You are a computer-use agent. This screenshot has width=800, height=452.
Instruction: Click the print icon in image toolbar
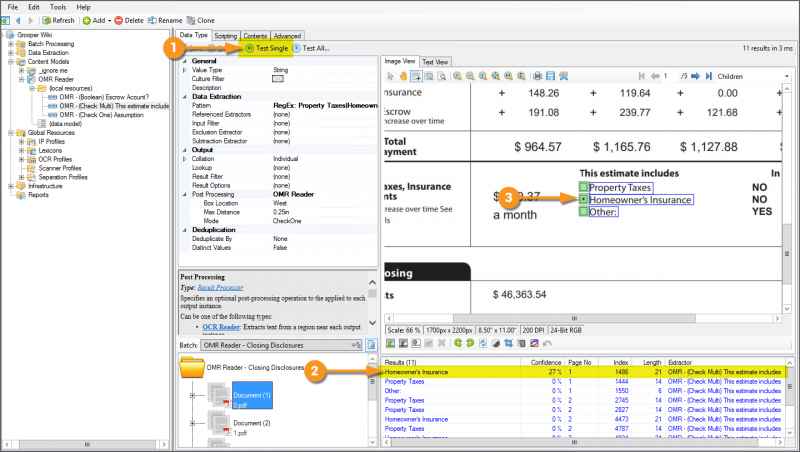(536, 76)
